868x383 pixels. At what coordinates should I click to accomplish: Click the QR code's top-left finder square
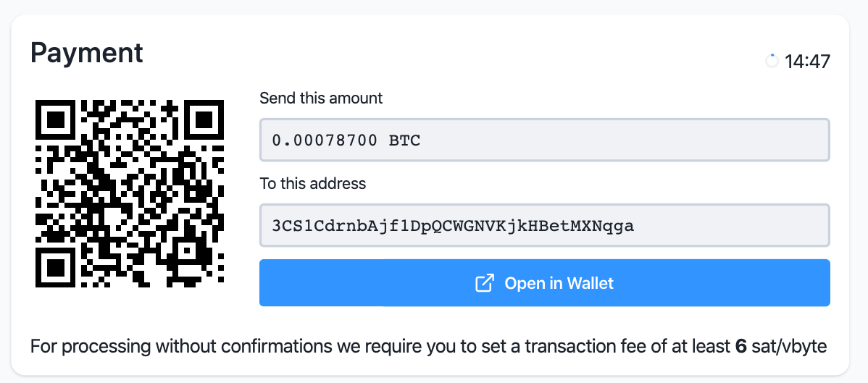point(56,119)
